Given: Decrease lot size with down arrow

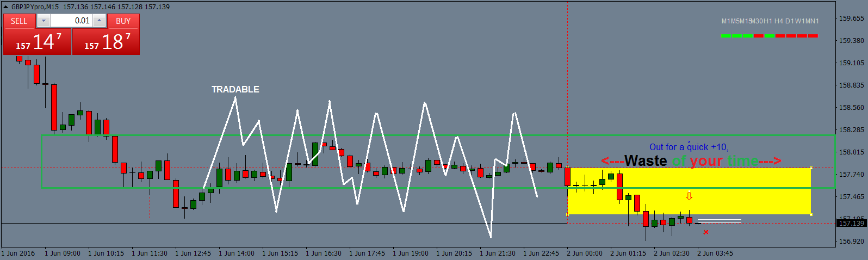Looking at the screenshot, I should pyautogui.click(x=43, y=21).
